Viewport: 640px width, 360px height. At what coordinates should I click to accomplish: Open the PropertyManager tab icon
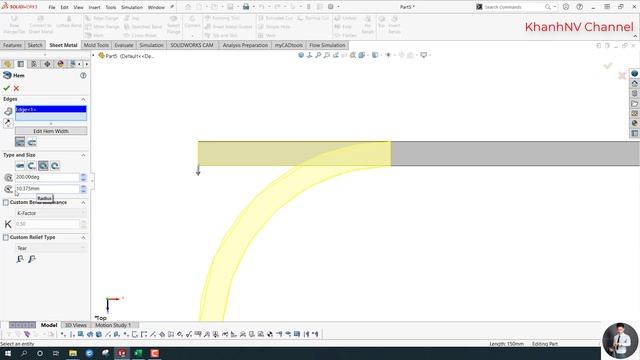(21, 64)
